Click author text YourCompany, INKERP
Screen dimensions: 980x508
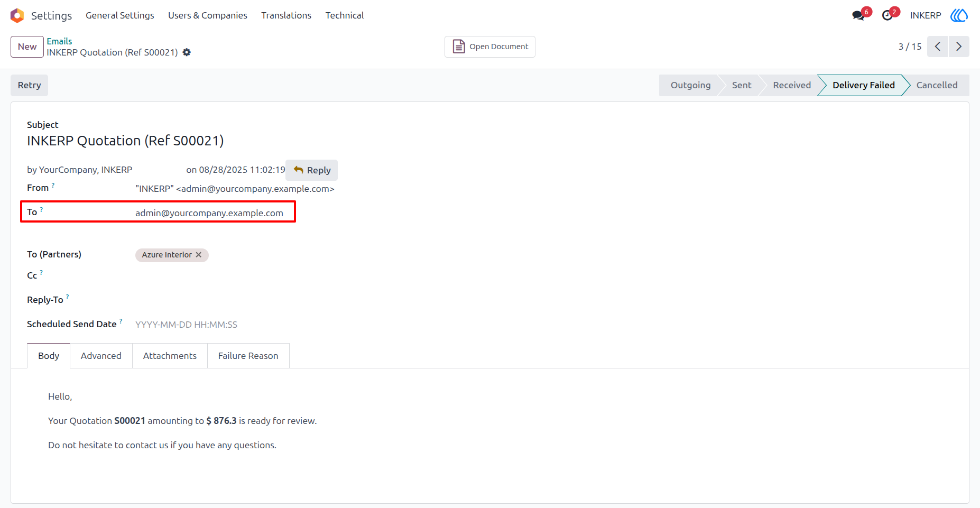tap(86, 170)
